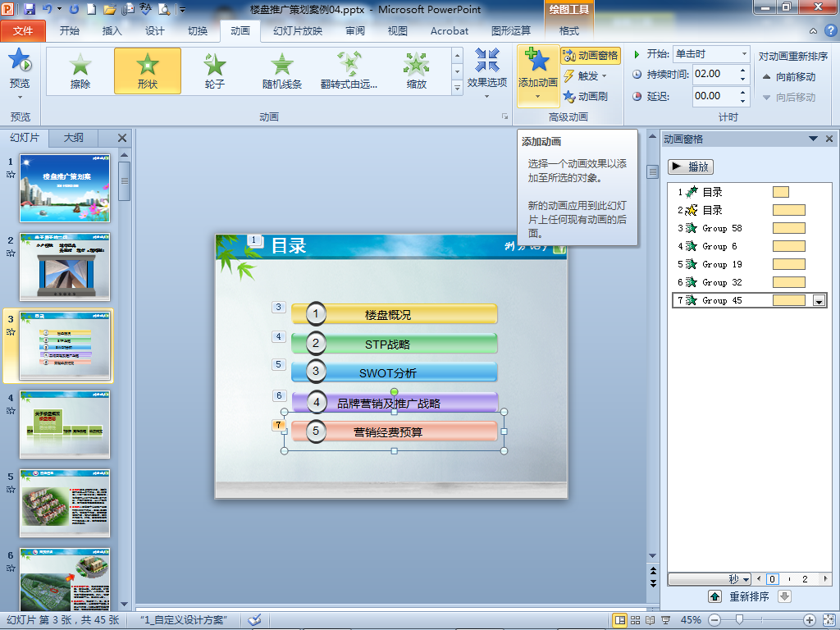Open 效果选项 effect options

[x=487, y=74]
